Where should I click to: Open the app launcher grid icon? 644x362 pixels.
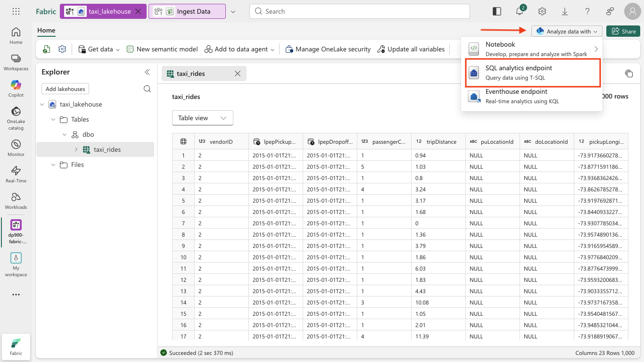16,11
